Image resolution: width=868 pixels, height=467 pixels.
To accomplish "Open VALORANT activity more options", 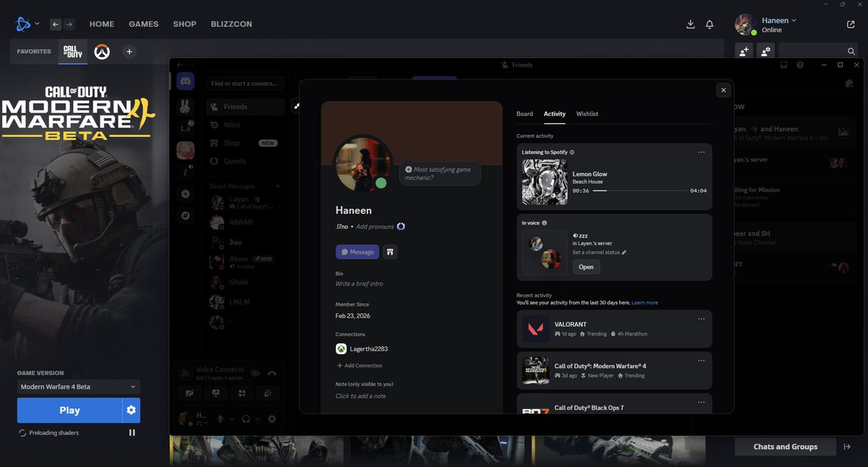I will [x=701, y=319].
